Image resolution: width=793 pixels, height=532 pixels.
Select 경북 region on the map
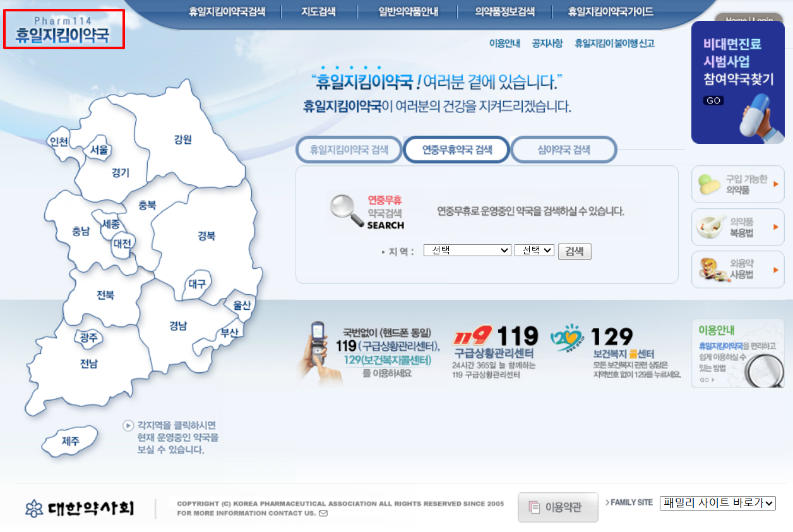[206, 236]
